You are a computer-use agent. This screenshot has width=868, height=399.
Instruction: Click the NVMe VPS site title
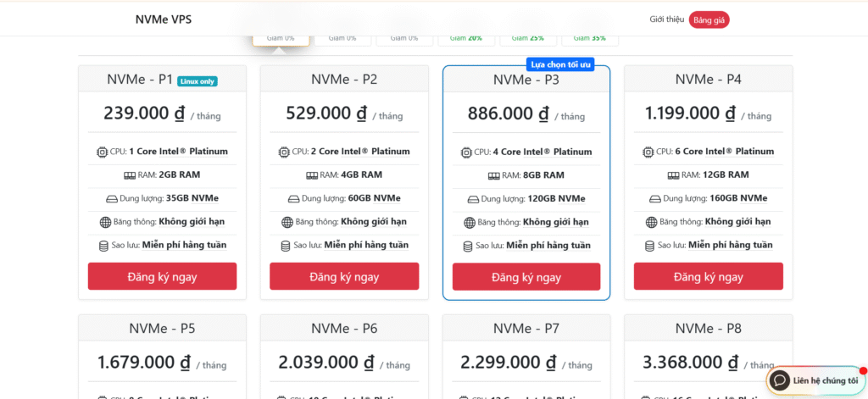[x=164, y=19]
